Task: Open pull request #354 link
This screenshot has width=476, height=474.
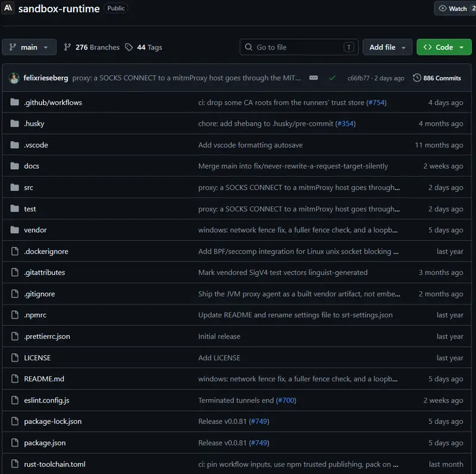Action: click(x=346, y=124)
